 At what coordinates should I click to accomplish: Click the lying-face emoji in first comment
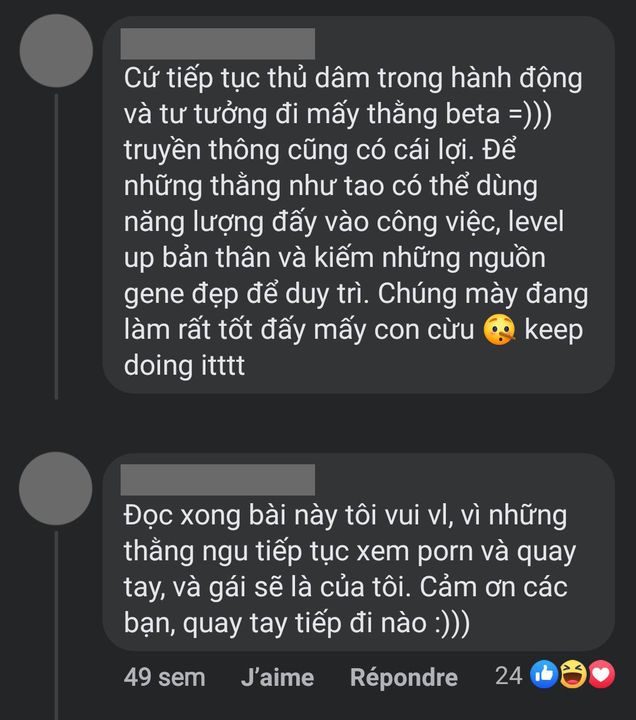[x=499, y=330]
